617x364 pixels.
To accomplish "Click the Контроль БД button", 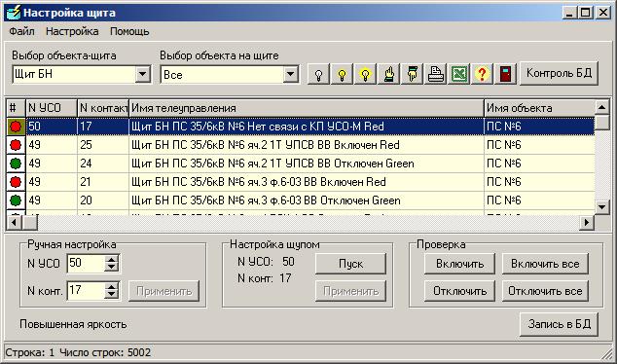I will coord(559,73).
